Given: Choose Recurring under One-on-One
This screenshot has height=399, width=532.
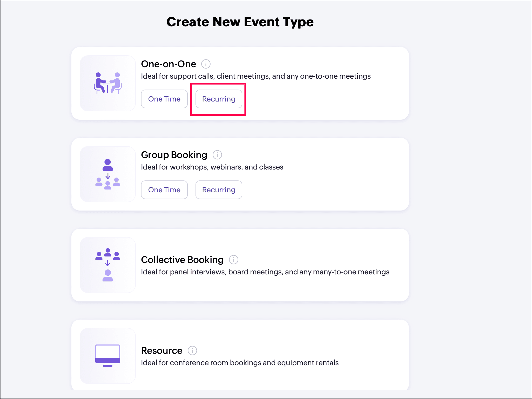Looking at the screenshot, I should pyautogui.click(x=219, y=99).
